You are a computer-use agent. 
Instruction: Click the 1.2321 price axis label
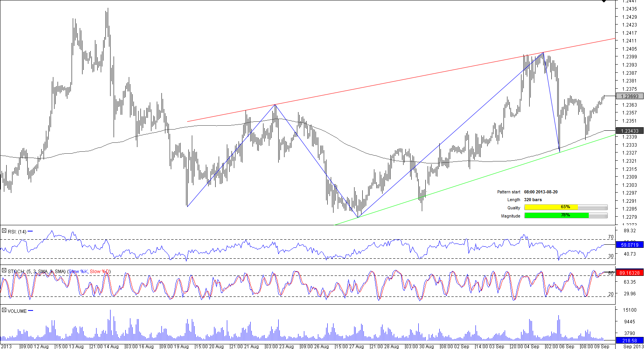[629, 161]
